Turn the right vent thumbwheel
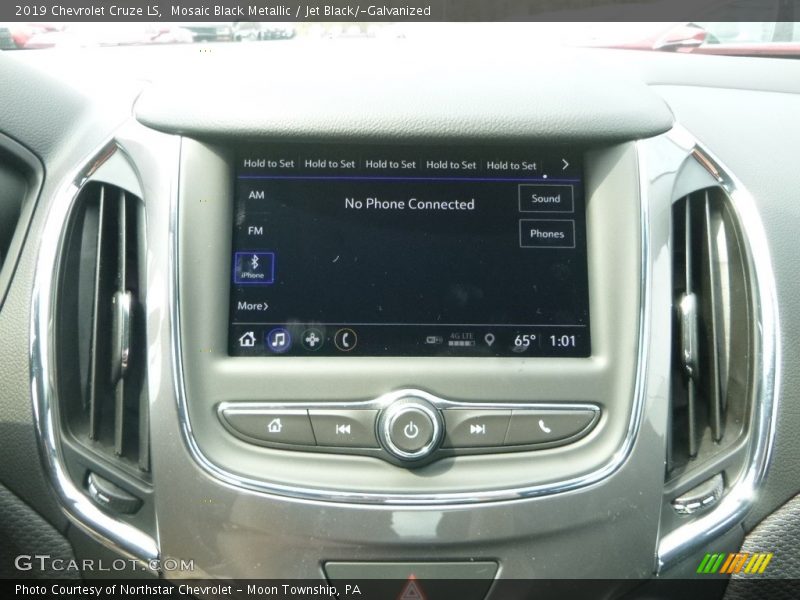 699,495
